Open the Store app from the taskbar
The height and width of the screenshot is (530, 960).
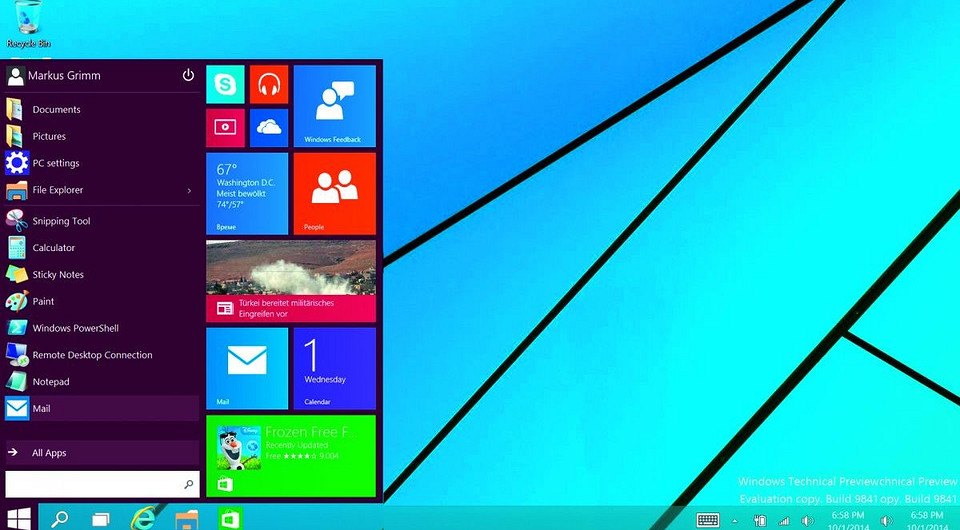tap(230, 519)
